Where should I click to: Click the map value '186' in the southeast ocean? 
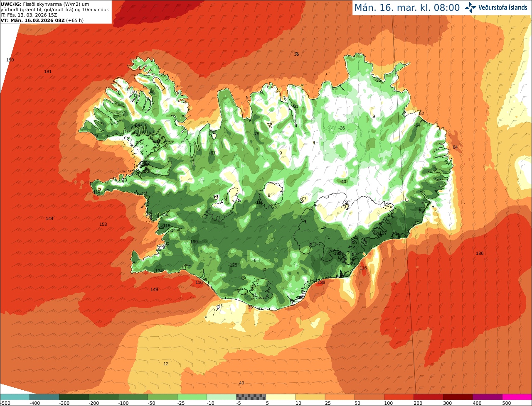coord(480,254)
